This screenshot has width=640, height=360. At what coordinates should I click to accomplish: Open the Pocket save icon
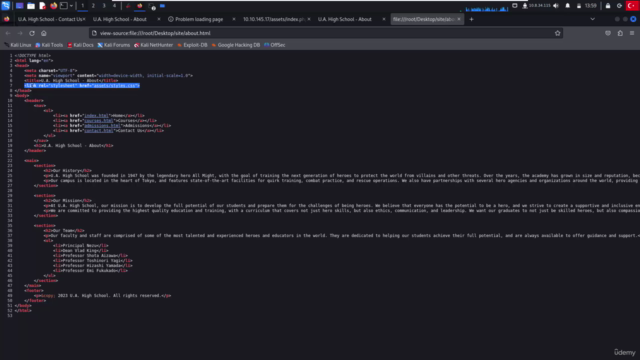608,33
